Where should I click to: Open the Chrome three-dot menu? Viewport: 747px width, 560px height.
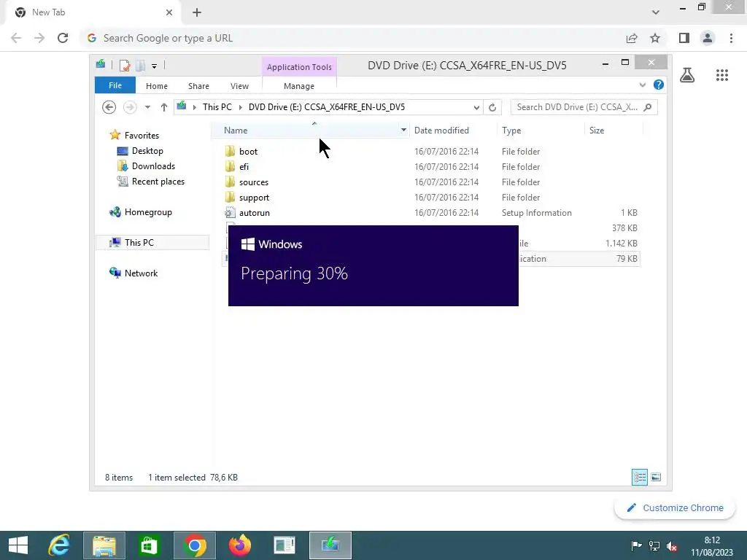(x=731, y=38)
